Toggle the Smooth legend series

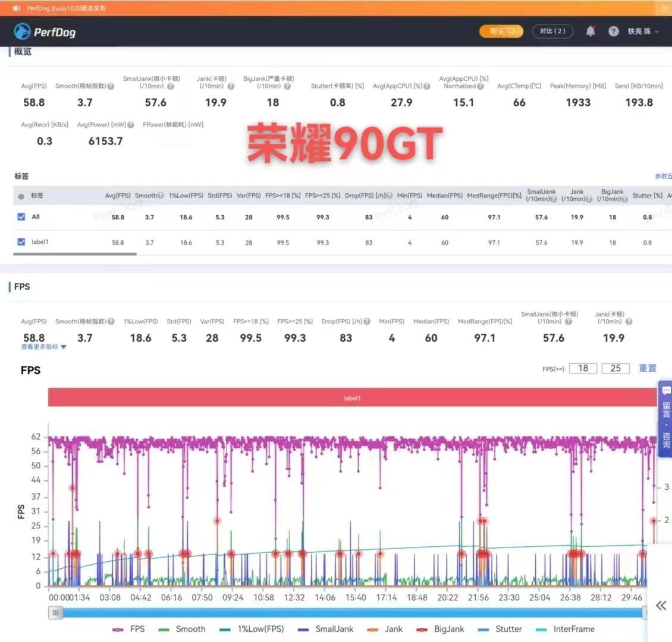(182, 629)
